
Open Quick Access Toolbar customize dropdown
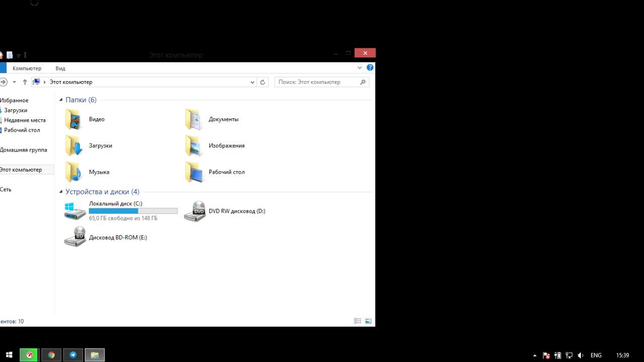tap(19, 55)
